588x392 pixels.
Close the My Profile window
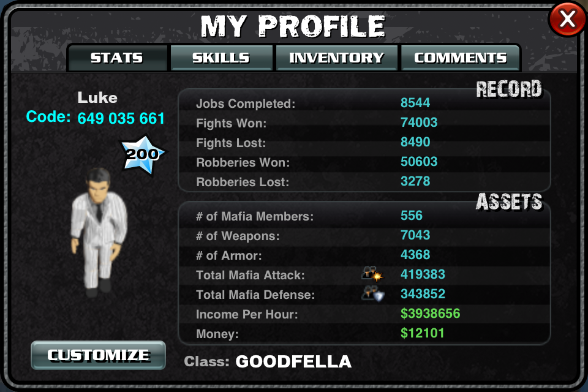point(568,19)
